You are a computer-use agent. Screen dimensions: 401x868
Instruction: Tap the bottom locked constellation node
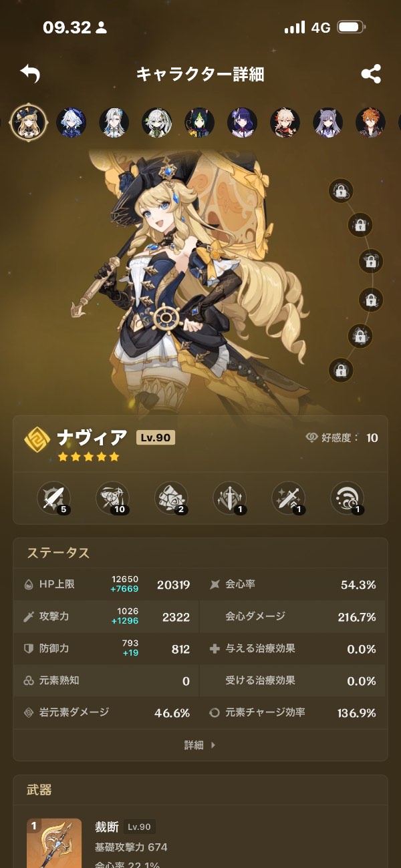341,369
